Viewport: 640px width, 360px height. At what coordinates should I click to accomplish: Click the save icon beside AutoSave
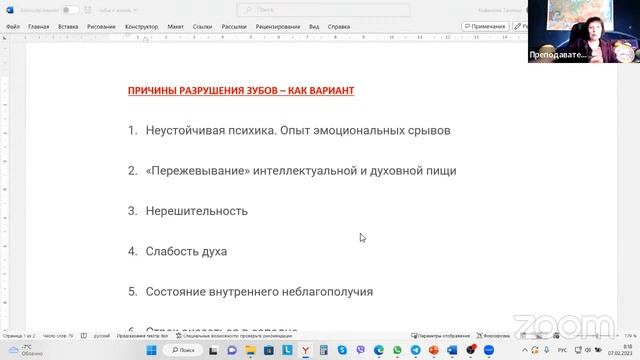point(88,10)
